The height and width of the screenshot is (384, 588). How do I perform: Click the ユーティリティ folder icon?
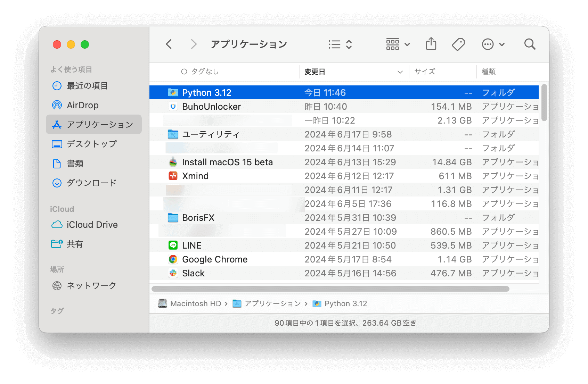click(173, 134)
